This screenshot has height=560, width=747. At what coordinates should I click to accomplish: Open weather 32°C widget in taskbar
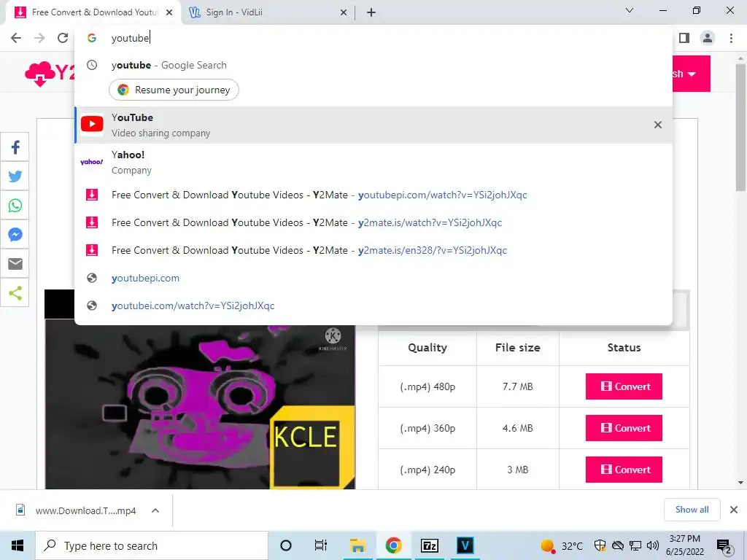click(x=562, y=545)
